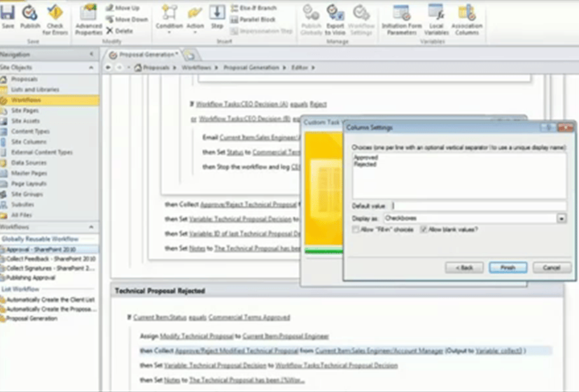The height and width of the screenshot is (392, 579).
Task: Collapse the Workflows section in navigation
Action: (x=91, y=227)
